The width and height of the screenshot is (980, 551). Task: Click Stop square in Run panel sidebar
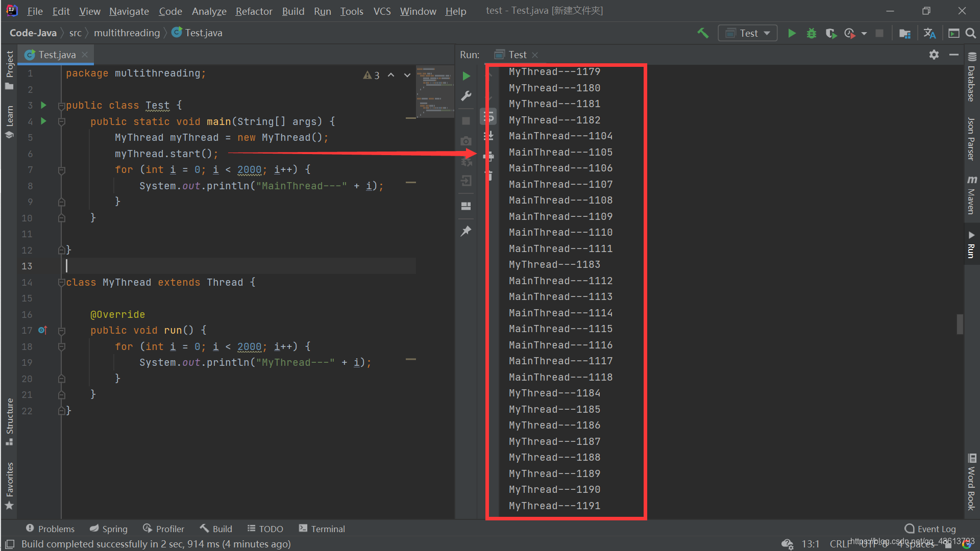(x=466, y=121)
